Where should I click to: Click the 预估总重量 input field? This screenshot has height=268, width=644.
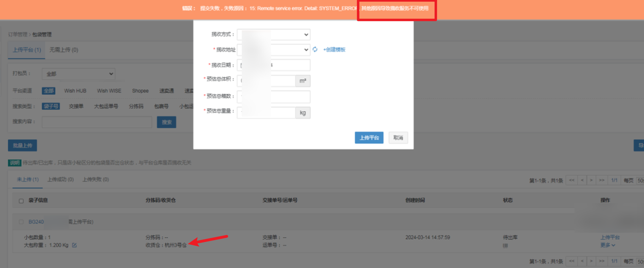(x=266, y=112)
